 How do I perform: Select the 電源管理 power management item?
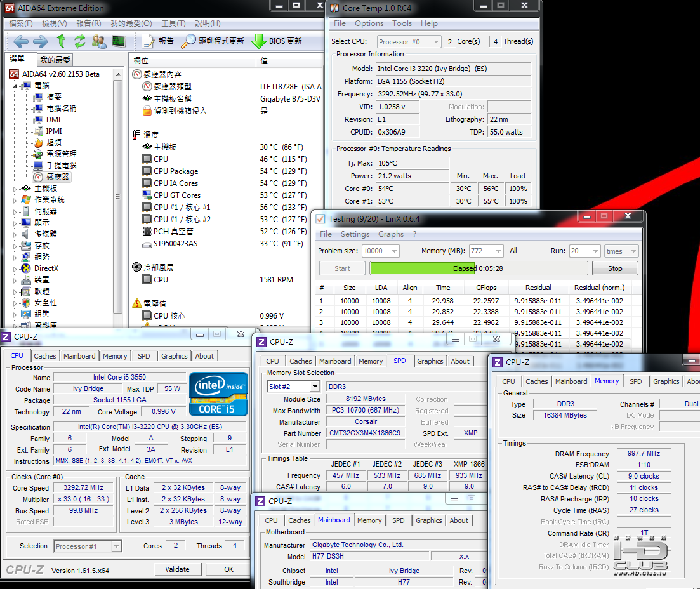point(55,154)
